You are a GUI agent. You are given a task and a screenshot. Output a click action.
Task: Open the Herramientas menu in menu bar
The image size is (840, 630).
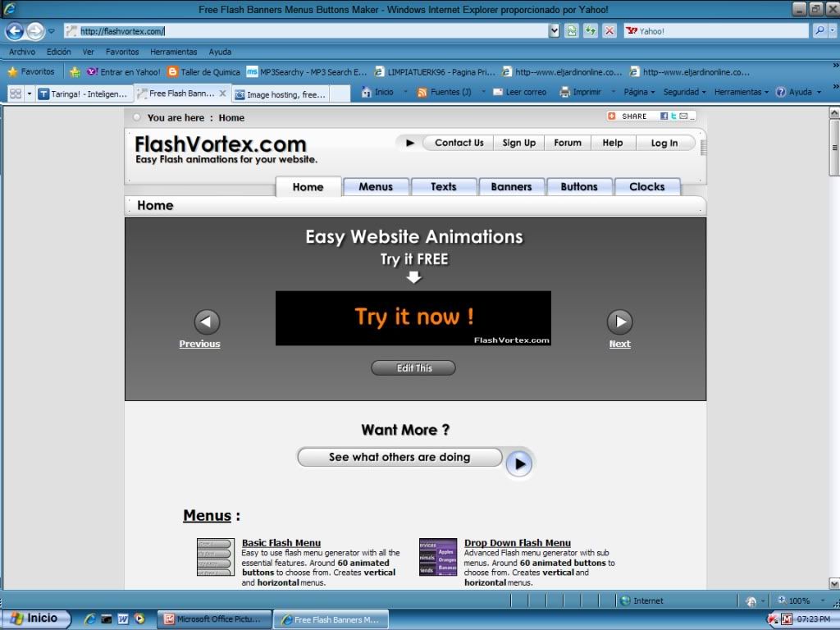point(174,52)
